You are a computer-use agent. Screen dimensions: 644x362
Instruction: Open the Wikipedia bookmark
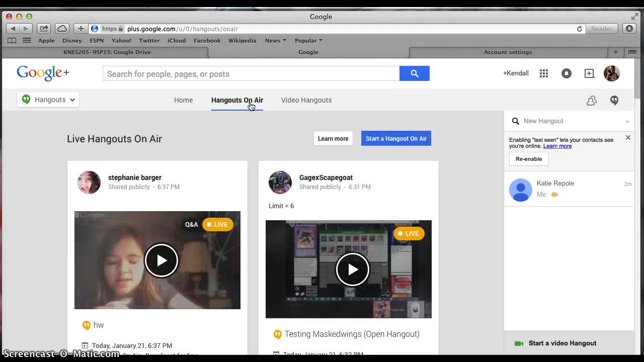(x=242, y=41)
